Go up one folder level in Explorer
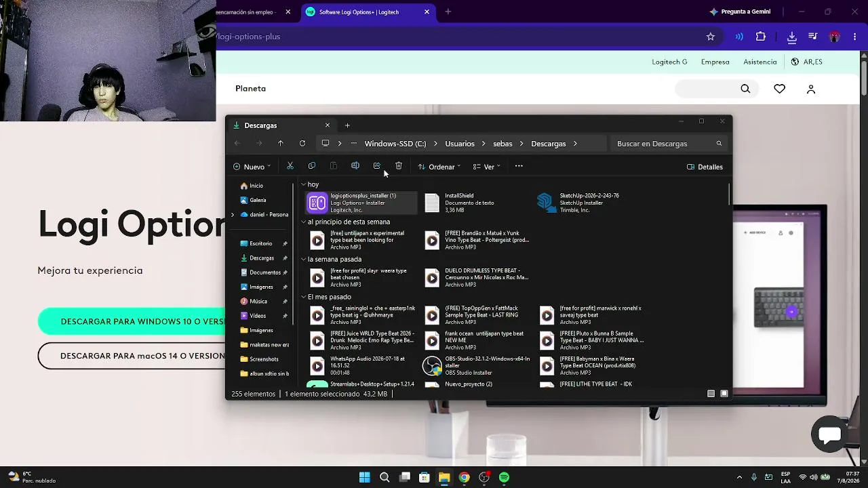 pyautogui.click(x=280, y=144)
